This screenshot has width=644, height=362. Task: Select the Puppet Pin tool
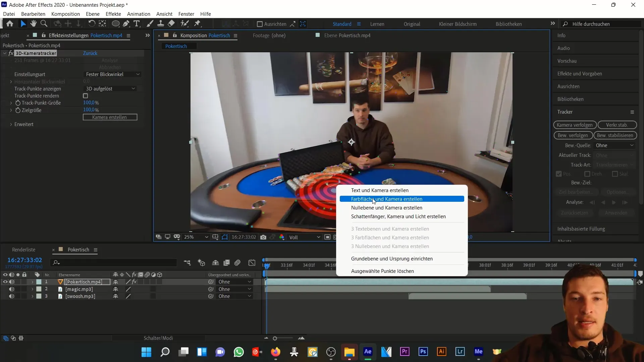tap(197, 23)
